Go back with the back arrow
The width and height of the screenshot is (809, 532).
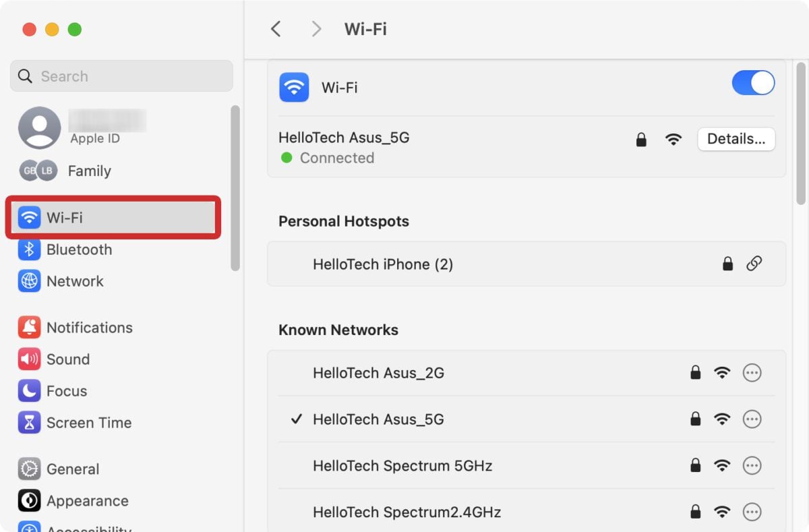(276, 29)
